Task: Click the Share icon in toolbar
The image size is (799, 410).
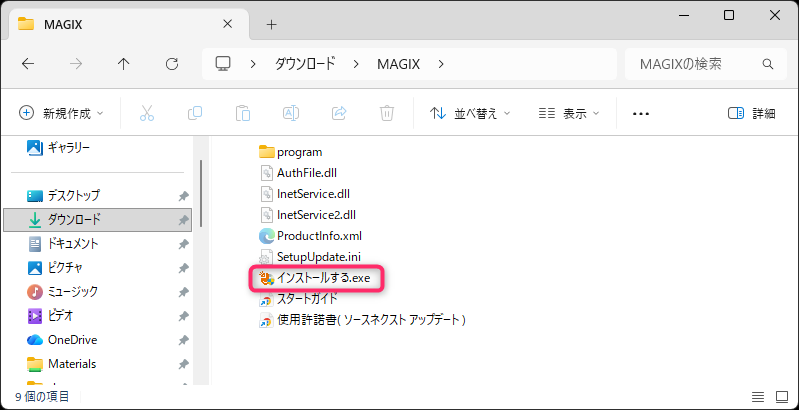Action: point(338,113)
